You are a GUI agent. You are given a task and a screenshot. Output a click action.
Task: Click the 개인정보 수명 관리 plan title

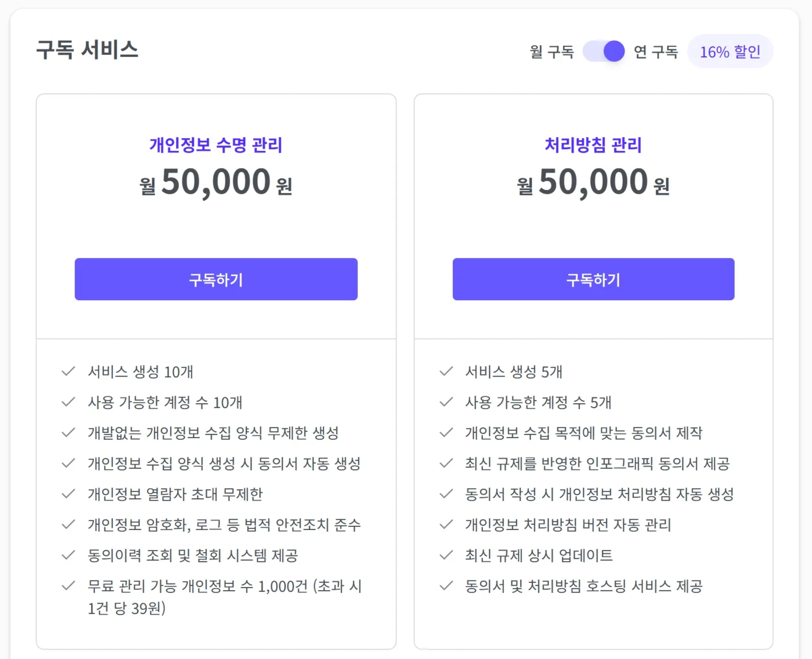(216, 145)
